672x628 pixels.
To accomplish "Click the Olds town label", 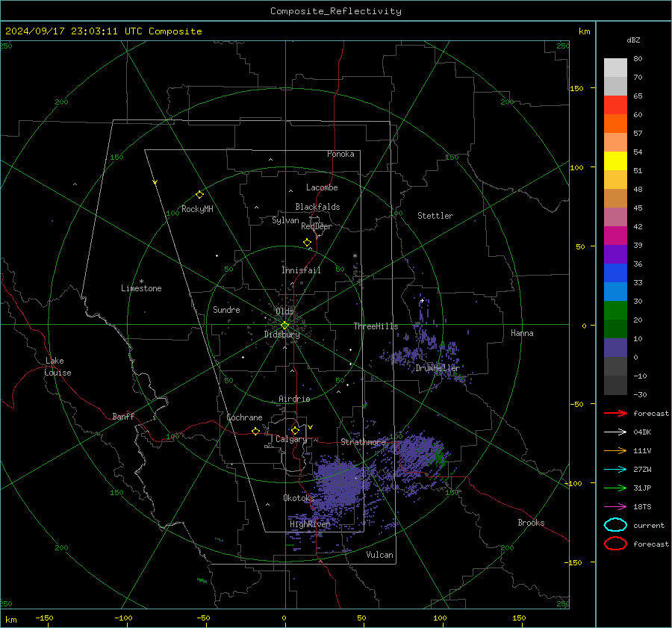I will click(x=284, y=311).
